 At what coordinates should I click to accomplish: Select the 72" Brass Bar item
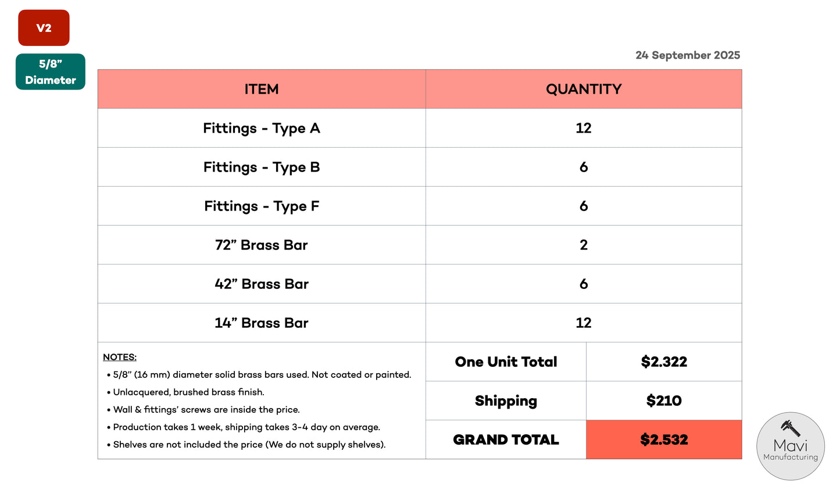(x=262, y=245)
